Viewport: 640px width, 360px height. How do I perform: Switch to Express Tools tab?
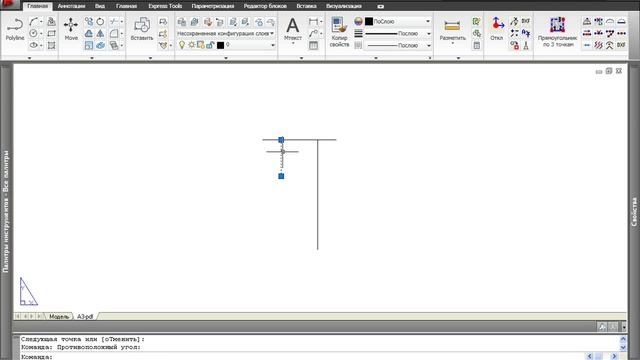[165, 6]
